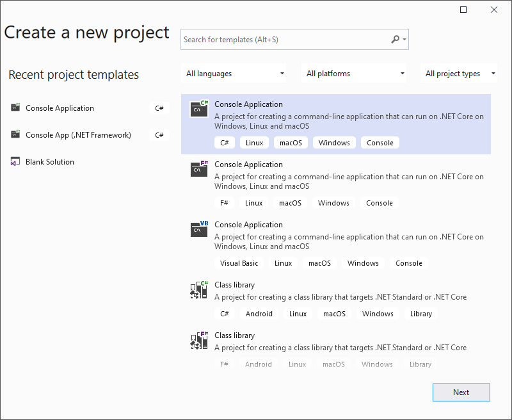Select the C# Class library template icon
Screen dimensions: 512x420
199,289
